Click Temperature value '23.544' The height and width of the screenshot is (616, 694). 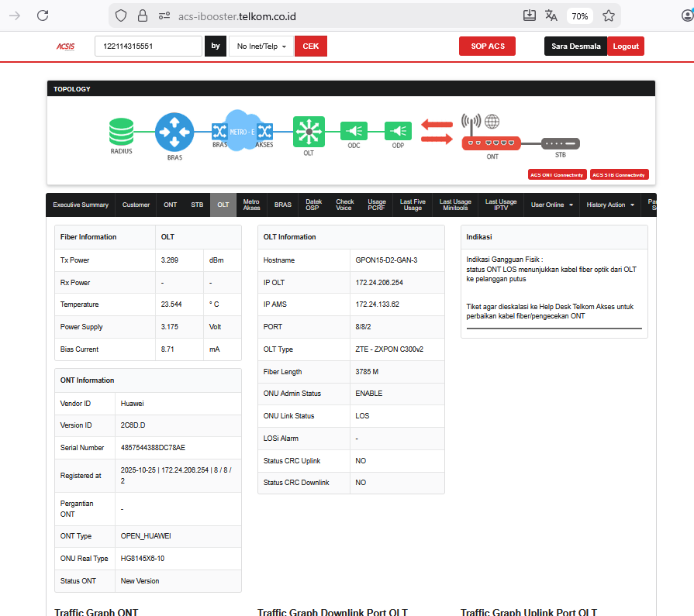pyautogui.click(x=171, y=305)
